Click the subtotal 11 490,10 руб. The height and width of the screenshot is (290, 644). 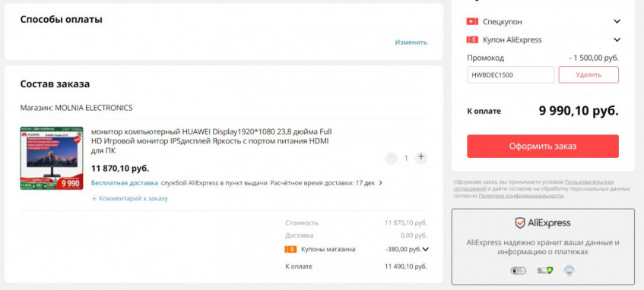tap(406, 266)
